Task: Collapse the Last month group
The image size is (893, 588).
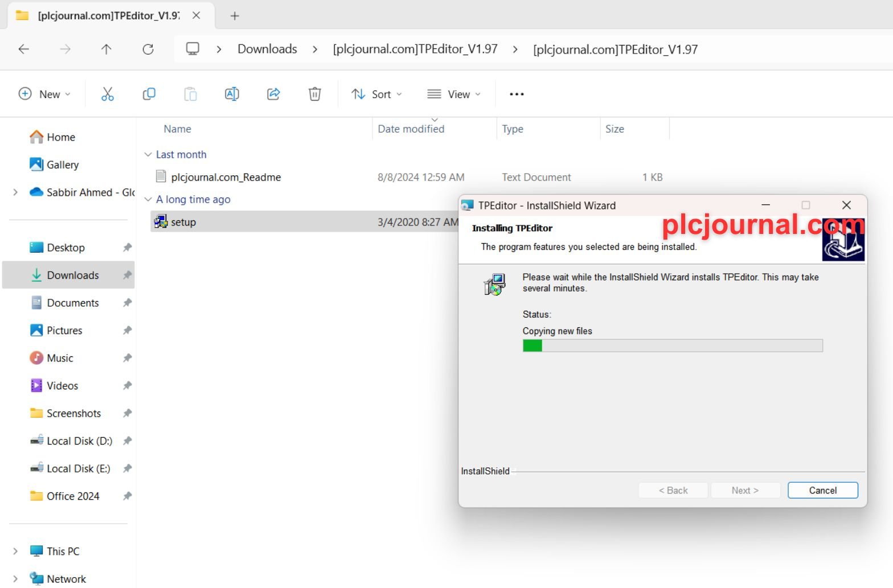Action: tap(148, 154)
